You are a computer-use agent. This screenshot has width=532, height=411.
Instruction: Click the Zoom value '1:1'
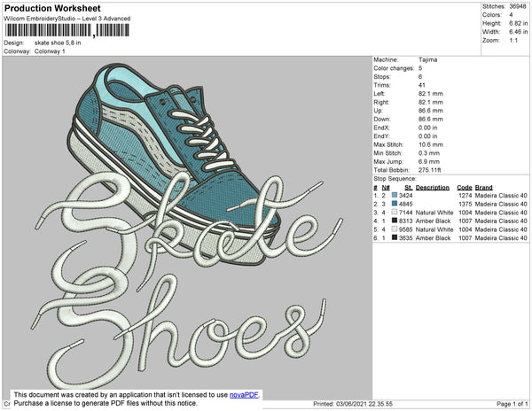513,41
